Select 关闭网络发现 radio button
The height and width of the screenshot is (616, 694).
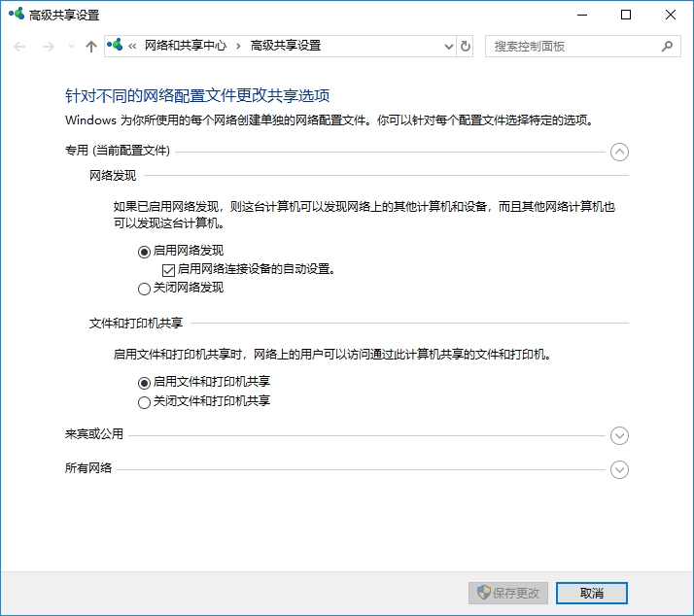point(144,289)
